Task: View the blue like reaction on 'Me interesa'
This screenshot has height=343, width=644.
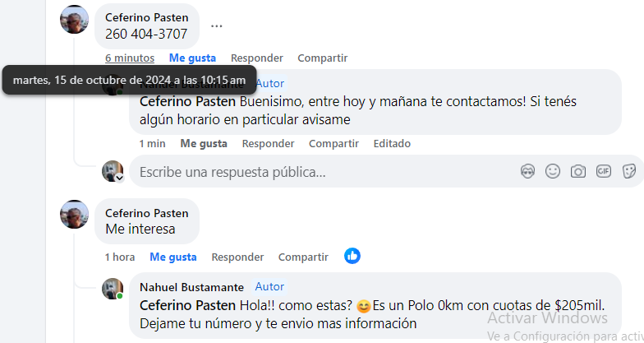Action: 352,256
